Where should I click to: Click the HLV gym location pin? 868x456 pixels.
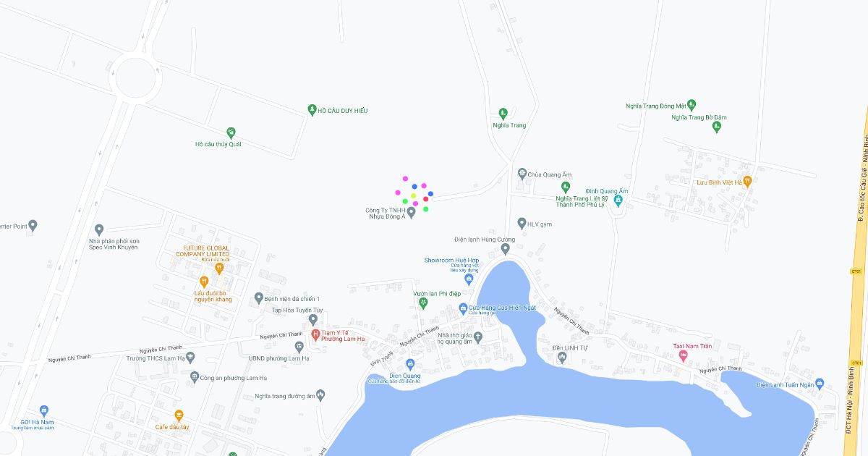tap(522, 224)
